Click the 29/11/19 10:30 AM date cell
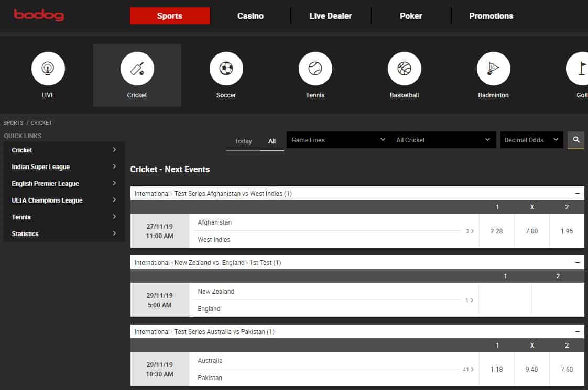The width and height of the screenshot is (588, 390). [x=160, y=370]
